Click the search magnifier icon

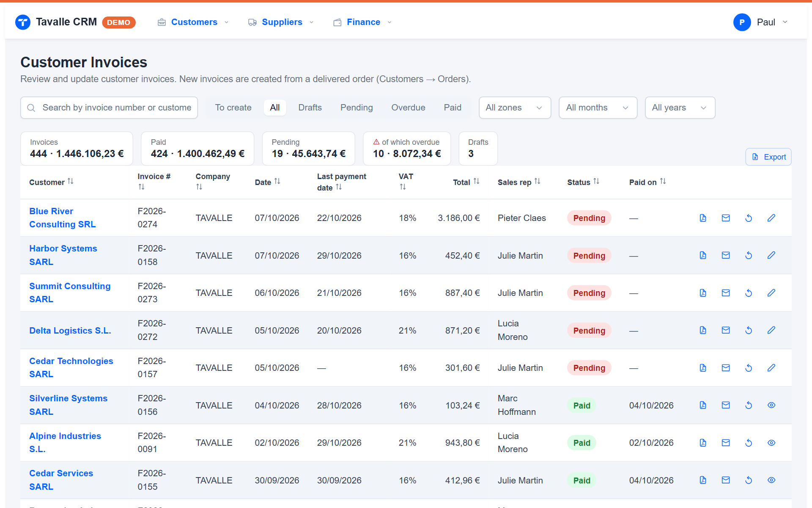31,108
